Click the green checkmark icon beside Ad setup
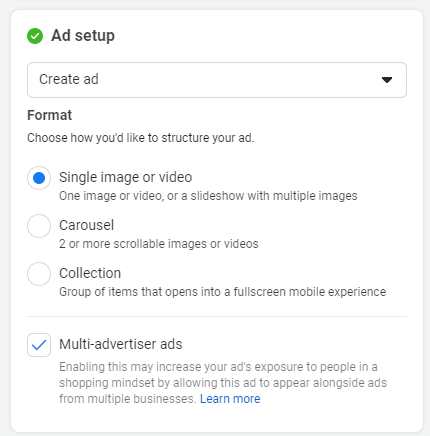 click(x=35, y=36)
